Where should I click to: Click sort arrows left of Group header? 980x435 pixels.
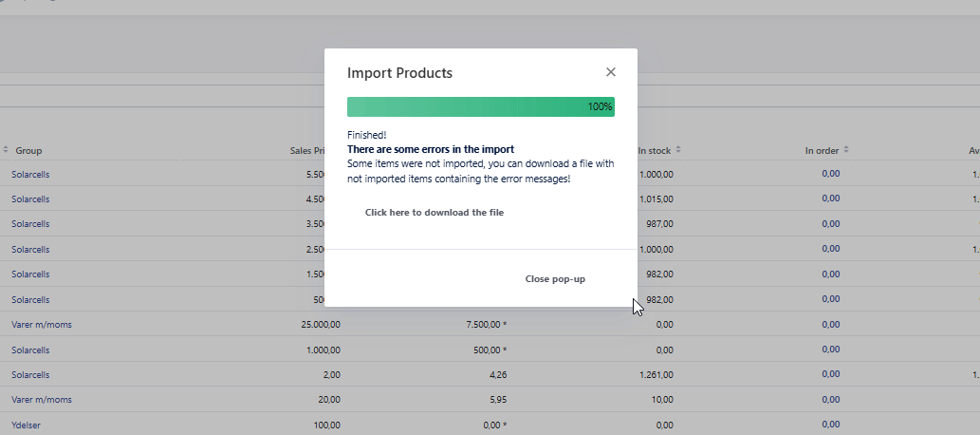6,150
